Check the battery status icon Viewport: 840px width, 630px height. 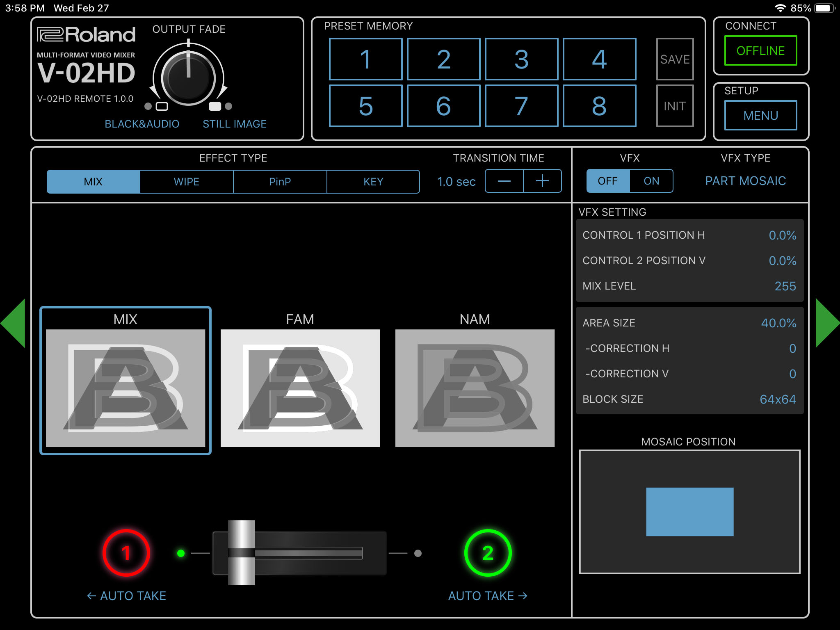[x=824, y=8]
